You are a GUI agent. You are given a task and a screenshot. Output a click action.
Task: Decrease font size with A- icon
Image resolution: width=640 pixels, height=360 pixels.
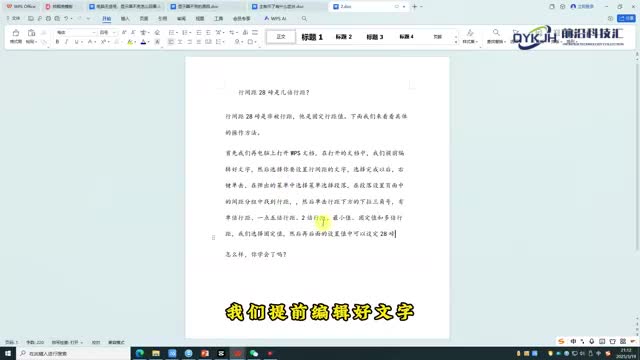[133, 32]
